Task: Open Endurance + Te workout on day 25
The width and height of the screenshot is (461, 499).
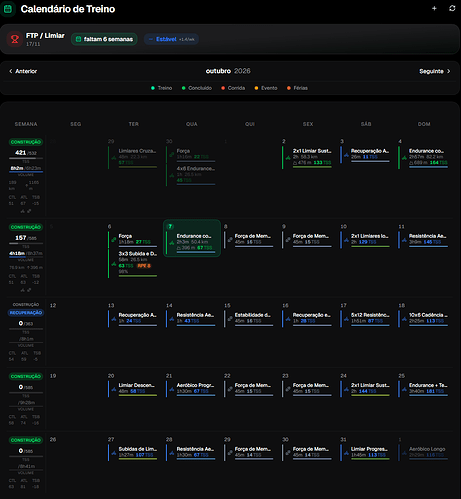Action: pos(423,389)
